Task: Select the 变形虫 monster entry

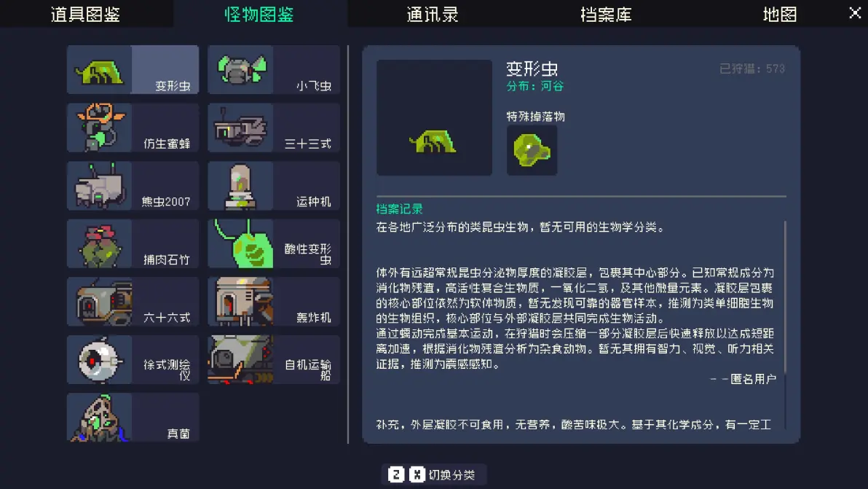Action: tap(133, 70)
